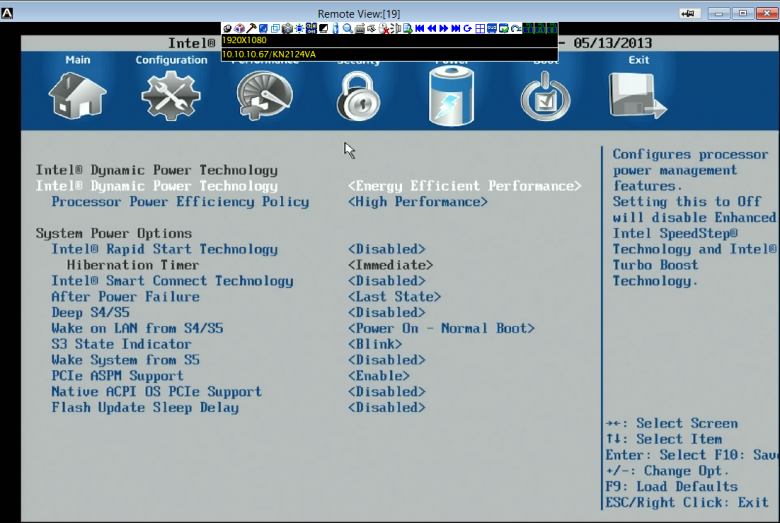Viewport: 780px width, 523px height.
Task: Open the Boot tab power-button icon
Action: coord(545,96)
